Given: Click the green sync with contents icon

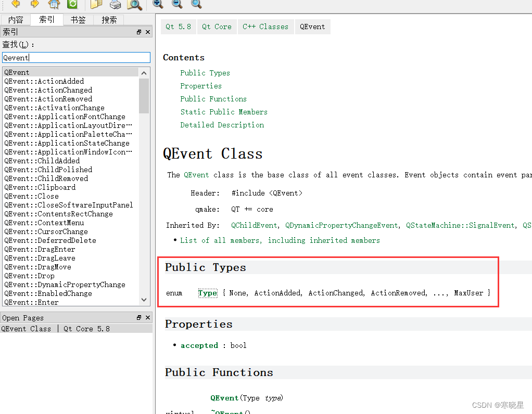Looking at the screenshot, I should [72, 4].
